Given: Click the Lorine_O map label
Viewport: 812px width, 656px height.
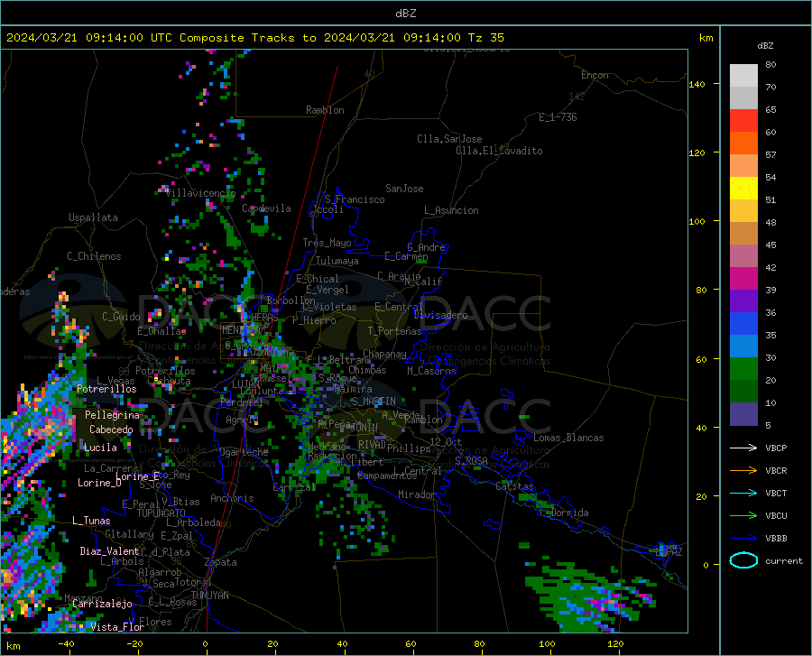Looking at the screenshot, I should [x=99, y=483].
